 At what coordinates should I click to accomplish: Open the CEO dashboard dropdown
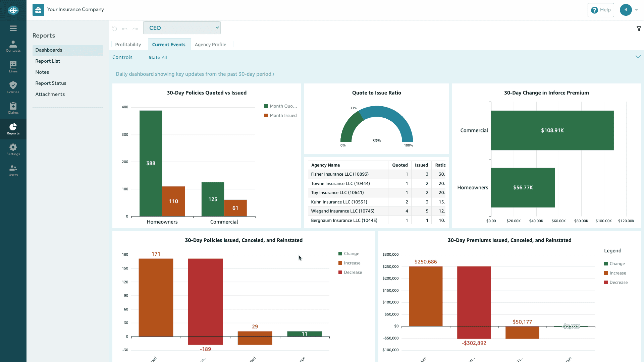click(182, 28)
